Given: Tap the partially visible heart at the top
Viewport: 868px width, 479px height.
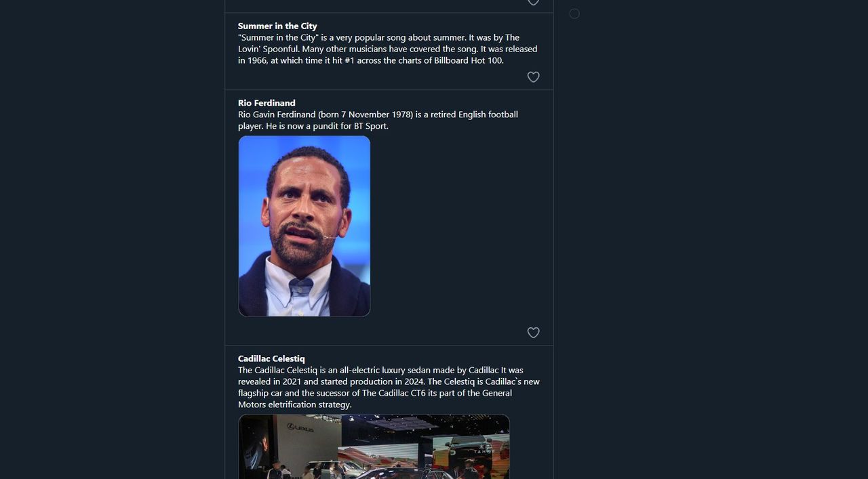Looking at the screenshot, I should [533, 2].
